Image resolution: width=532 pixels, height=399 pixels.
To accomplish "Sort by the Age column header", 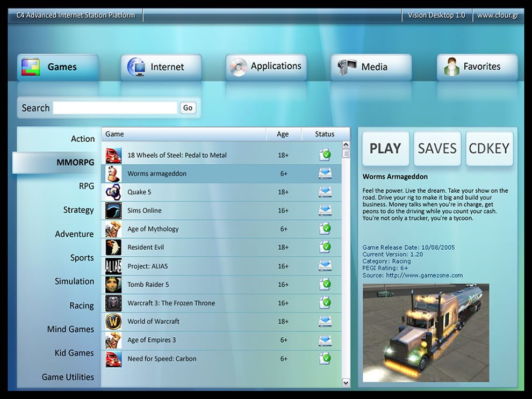I will (x=284, y=134).
